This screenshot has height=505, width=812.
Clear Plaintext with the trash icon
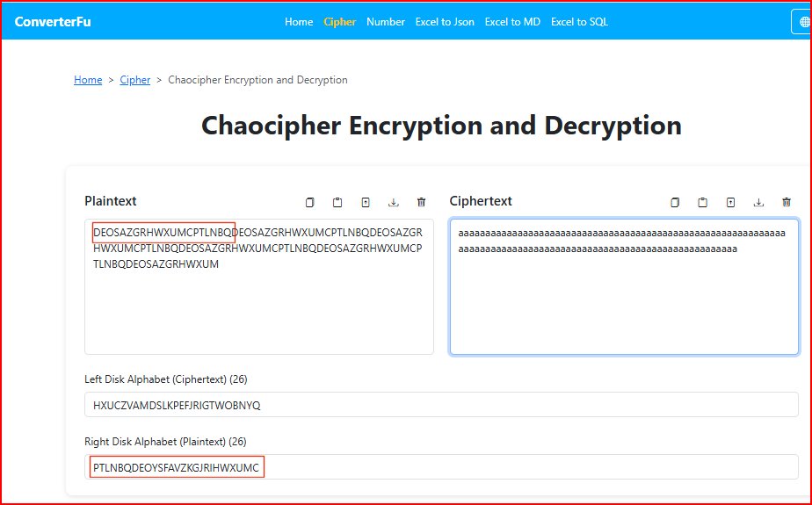coord(422,202)
